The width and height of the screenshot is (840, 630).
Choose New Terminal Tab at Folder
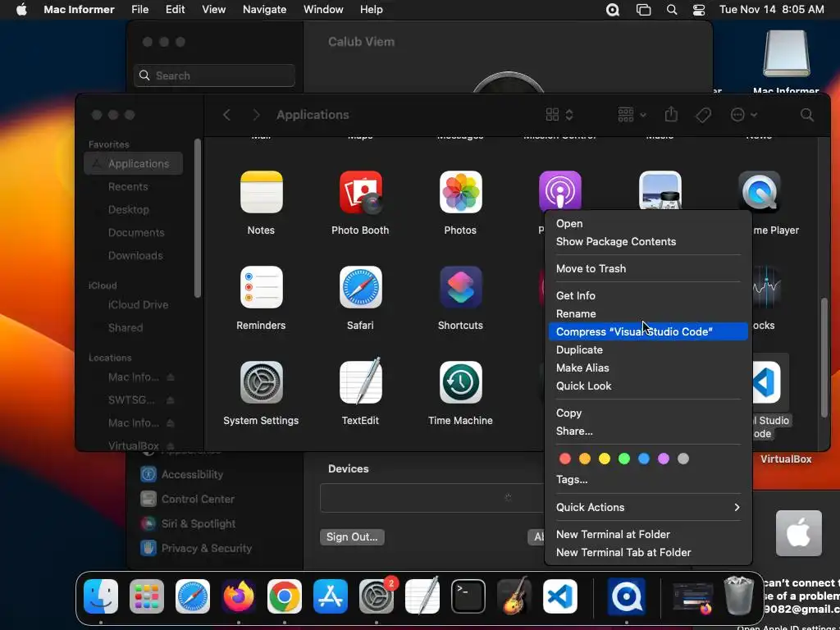[x=648, y=552]
